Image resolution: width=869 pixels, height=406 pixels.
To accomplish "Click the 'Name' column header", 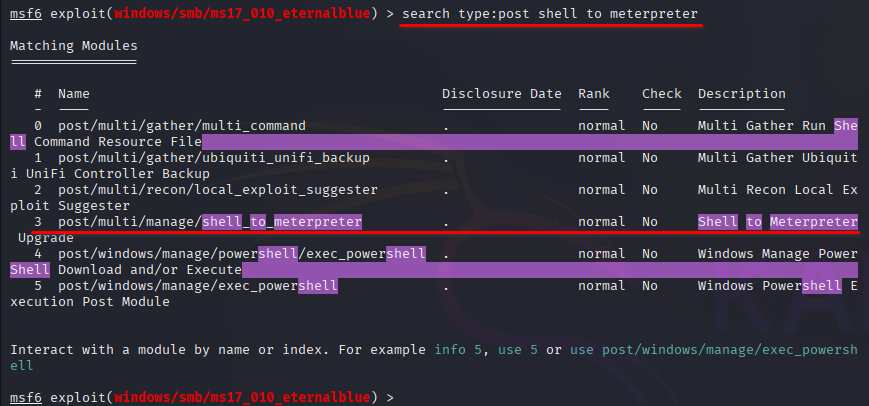I will pos(74,94).
